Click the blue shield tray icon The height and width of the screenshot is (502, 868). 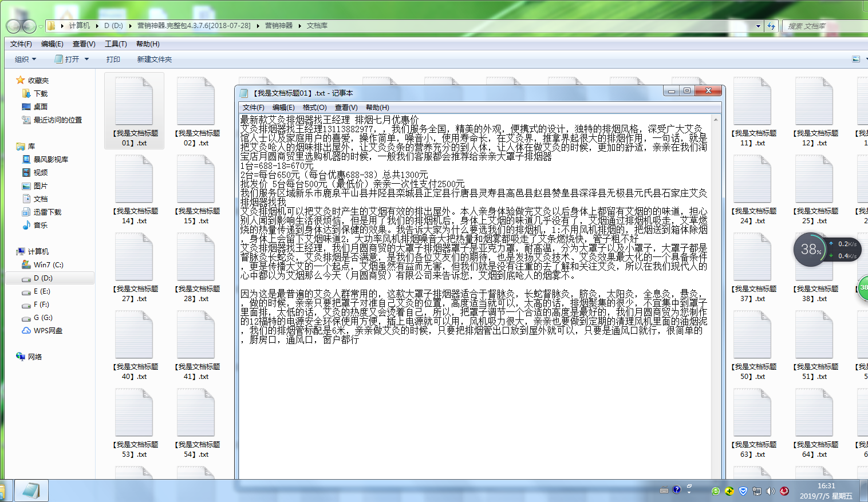tap(743, 491)
